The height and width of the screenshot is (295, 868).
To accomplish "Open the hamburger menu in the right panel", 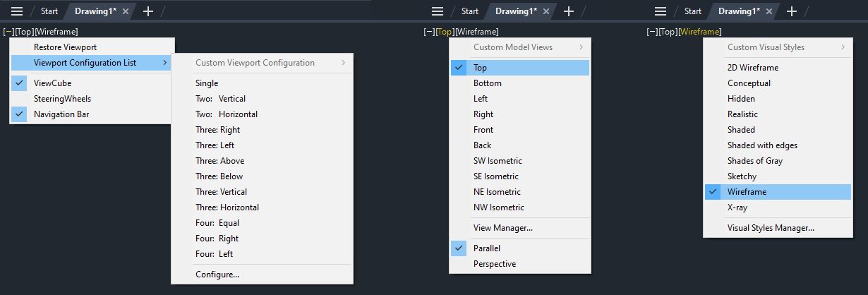I will coord(661,11).
